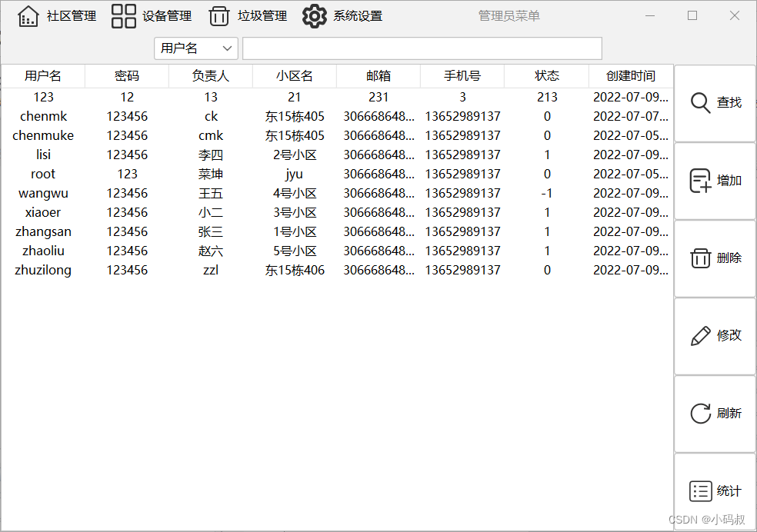Select the xiaoer username cell
Image resolution: width=757 pixels, height=532 pixels.
[x=43, y=213]
